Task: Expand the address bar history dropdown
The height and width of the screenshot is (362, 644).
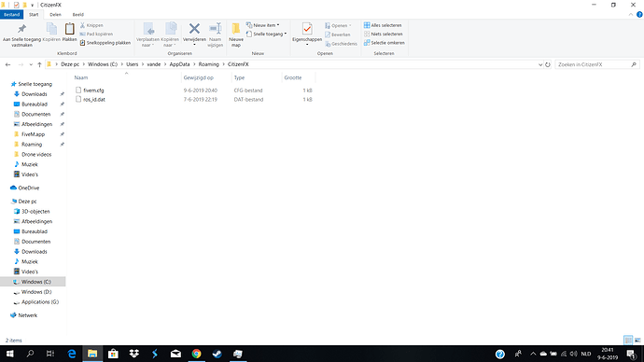Action: pyautogui.click(x=540, y=64)
